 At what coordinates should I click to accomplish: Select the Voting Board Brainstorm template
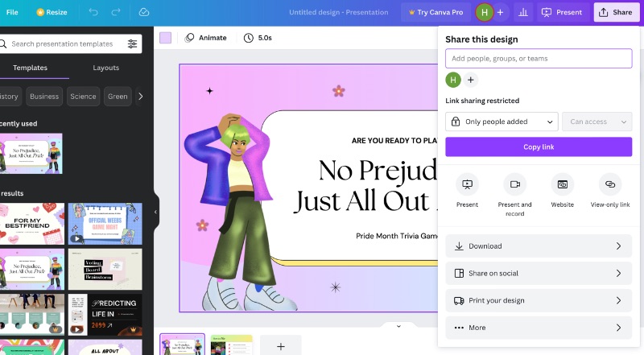click(x=105, y=269)
